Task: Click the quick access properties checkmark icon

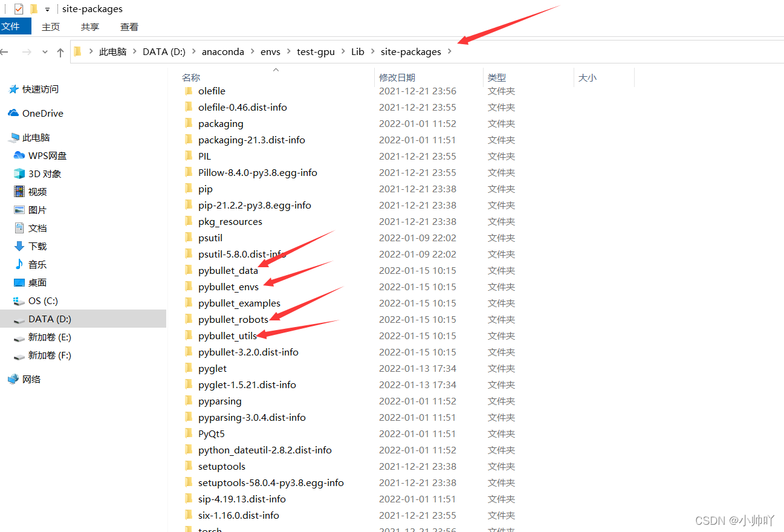Action: pyautogui.click(x=19, y=9)
